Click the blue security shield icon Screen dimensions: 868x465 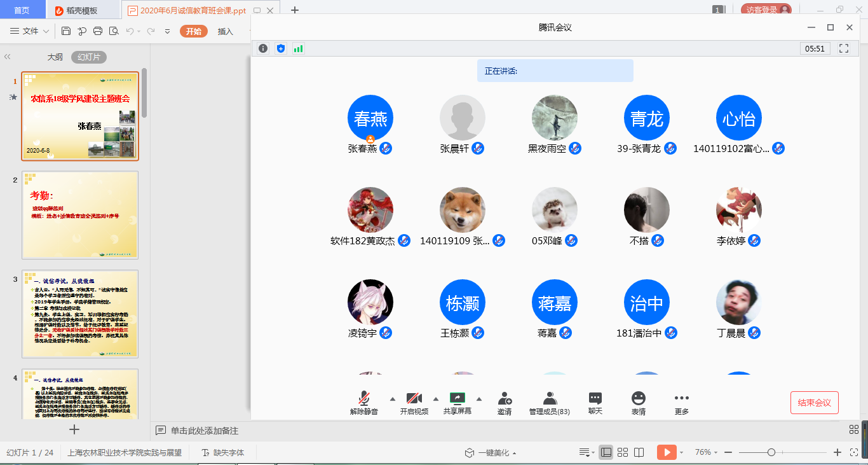pos(281,48)
